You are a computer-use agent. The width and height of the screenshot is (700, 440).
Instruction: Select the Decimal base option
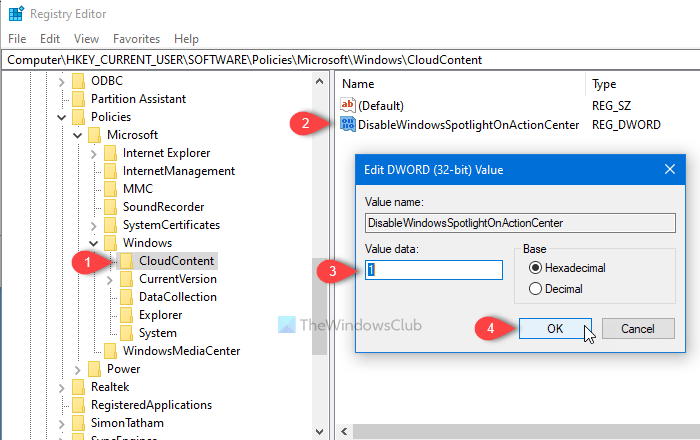(x=536, y=289)
